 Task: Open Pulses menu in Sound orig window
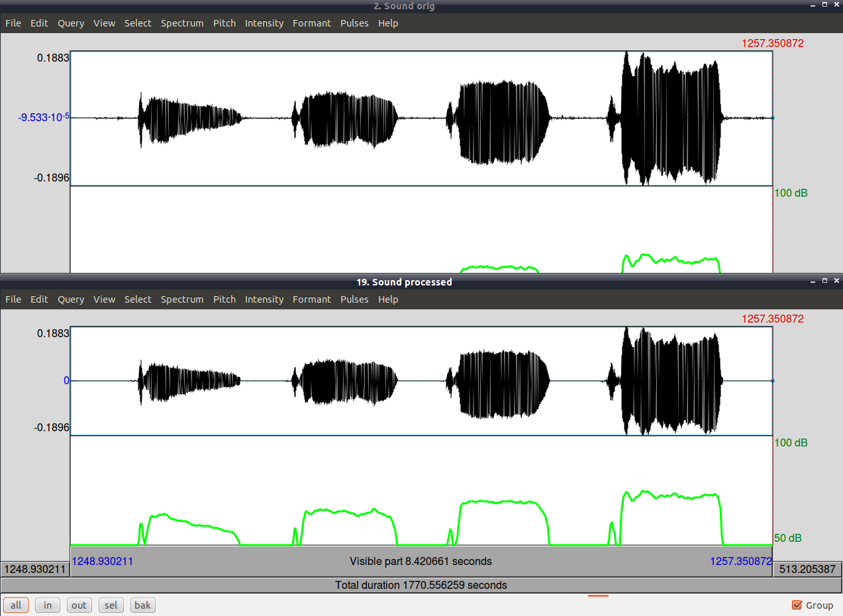[x=354, y=23]
